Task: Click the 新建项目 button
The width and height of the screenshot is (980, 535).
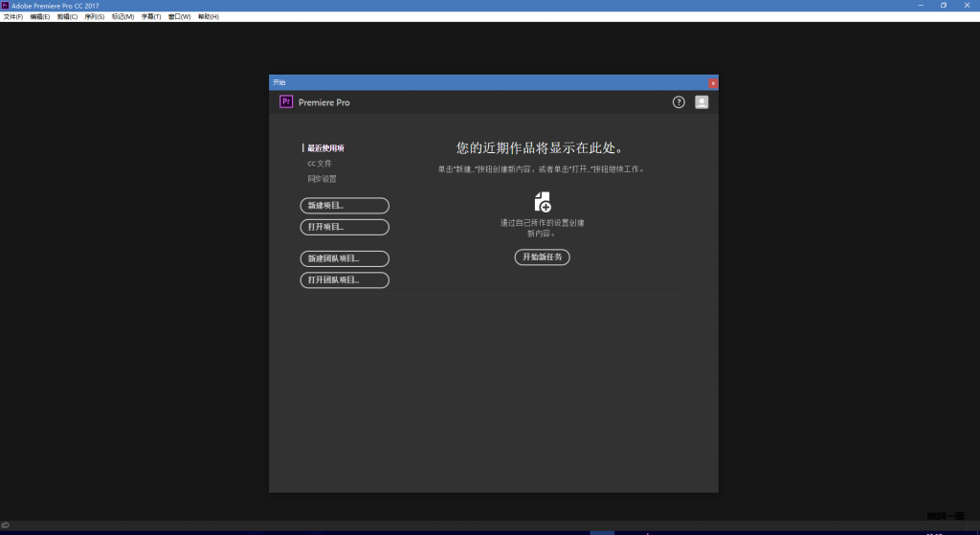Action: [x=345, y=206]
